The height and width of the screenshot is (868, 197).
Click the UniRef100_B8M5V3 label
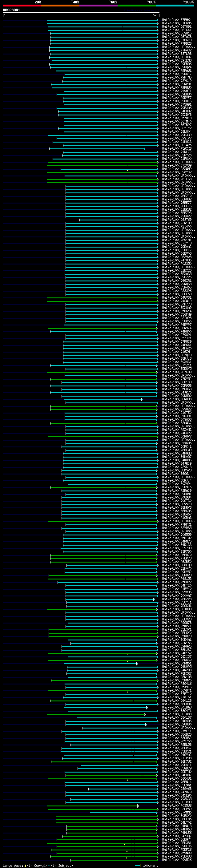[176, 470]
